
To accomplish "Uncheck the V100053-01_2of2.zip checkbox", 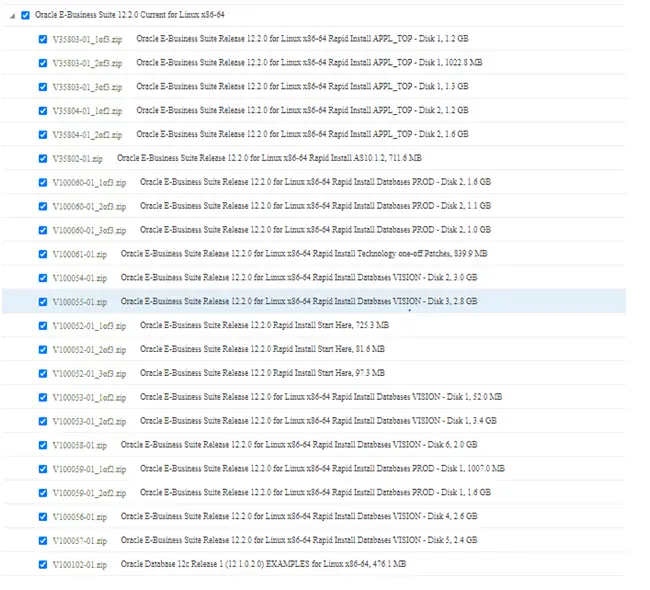I will [x=43, y=421].
